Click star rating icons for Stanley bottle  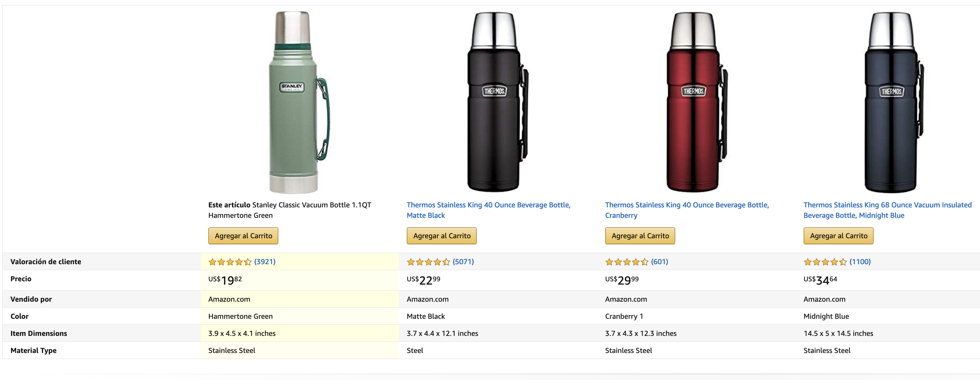pos(230,262)
